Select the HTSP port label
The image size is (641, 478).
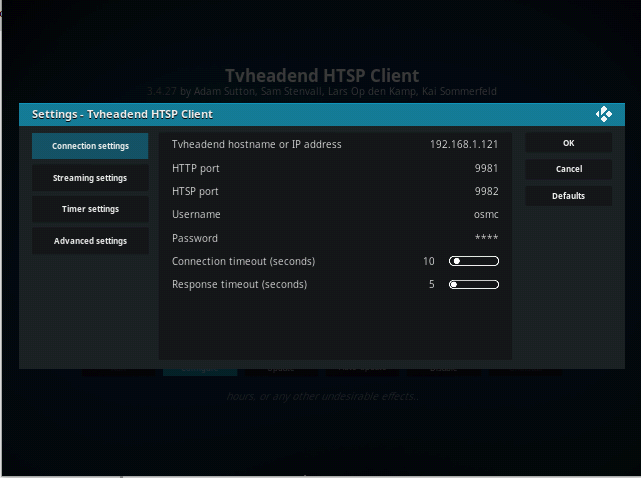(195, 191)
